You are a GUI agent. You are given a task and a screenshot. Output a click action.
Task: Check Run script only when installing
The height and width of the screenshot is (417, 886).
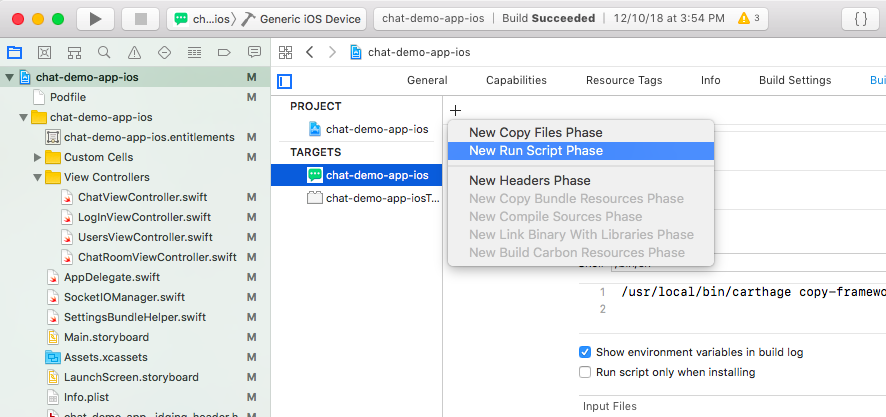tap(585, 372)
